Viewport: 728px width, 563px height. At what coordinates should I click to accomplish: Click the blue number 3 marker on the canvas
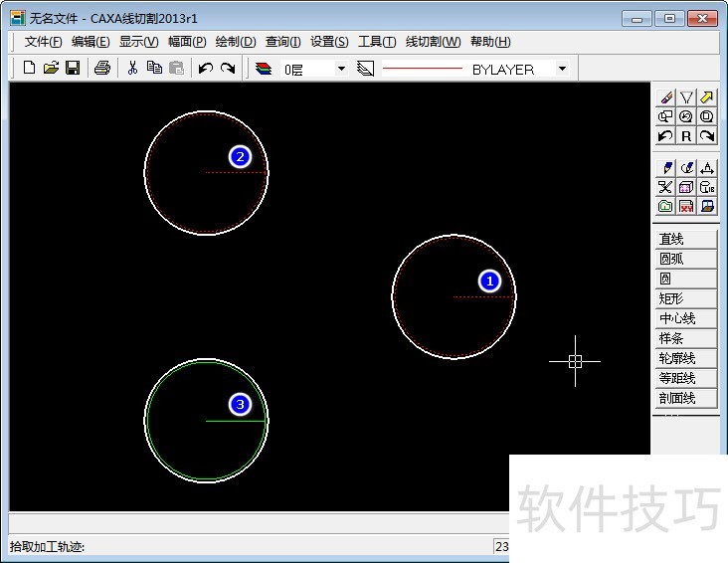click(240, 404)
